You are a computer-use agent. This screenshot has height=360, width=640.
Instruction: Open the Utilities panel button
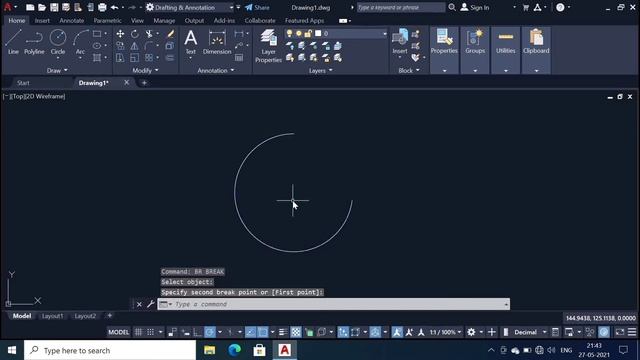(x=505, y=50)
